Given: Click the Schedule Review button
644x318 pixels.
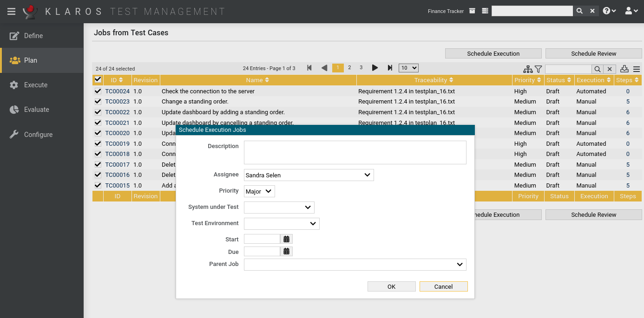Looking at the screenshot, I should pyautogui.click(x=593, y=53).
